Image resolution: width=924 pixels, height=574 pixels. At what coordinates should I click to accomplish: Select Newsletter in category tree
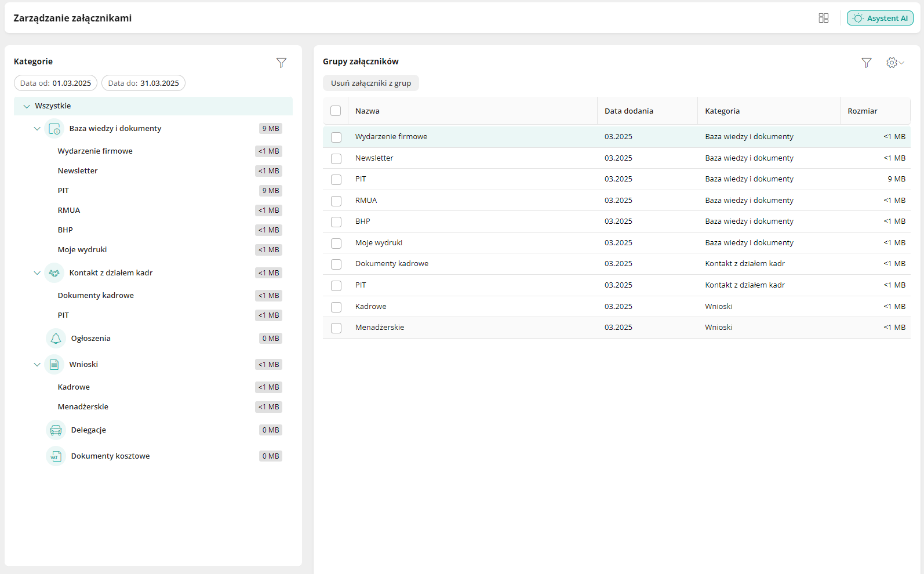[x=78, y=171]
